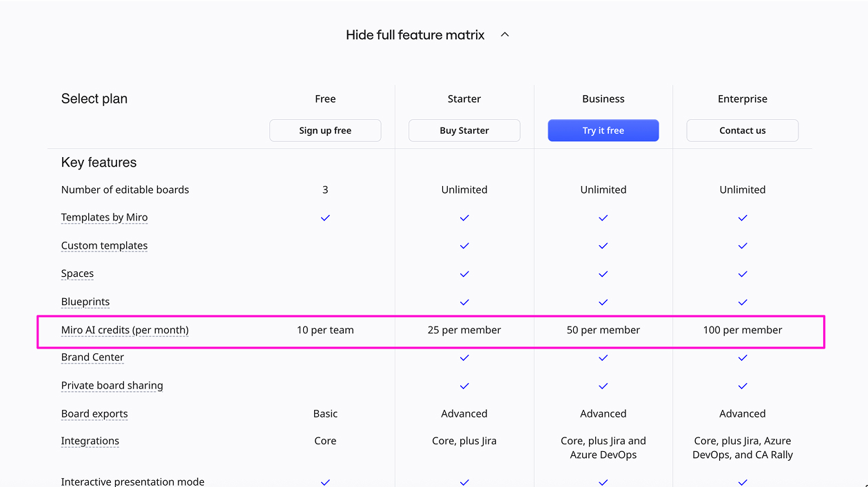Click the Business plan column heading
This screenshot has width=868, height=487.
pyautogui.click(x=603, y=99)
